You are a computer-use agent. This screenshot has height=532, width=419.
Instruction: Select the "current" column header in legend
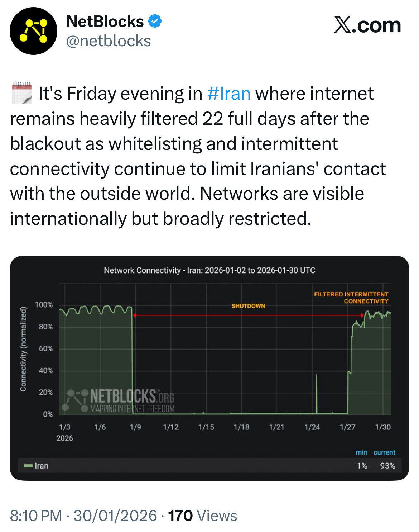384,452
